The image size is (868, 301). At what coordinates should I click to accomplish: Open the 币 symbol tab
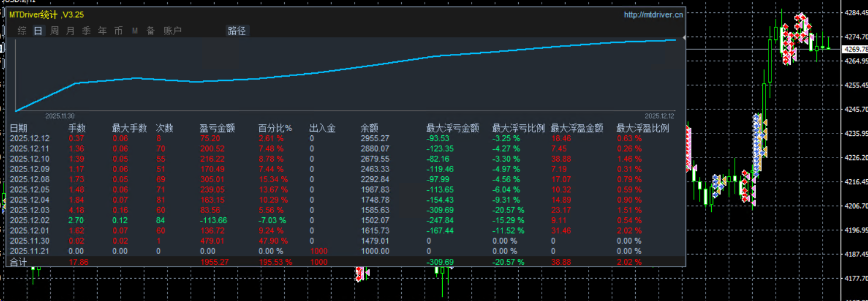pyautogui.click(x=118, y=31)
